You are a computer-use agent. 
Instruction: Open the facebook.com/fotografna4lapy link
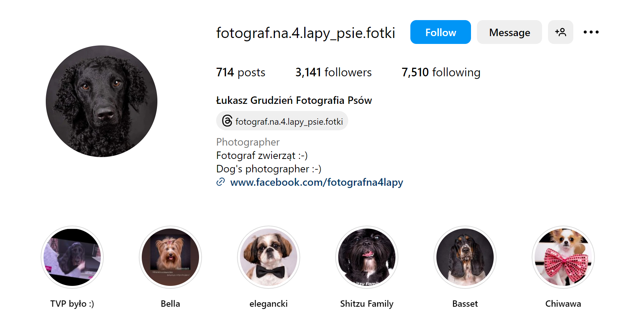(x=317, y=182)
